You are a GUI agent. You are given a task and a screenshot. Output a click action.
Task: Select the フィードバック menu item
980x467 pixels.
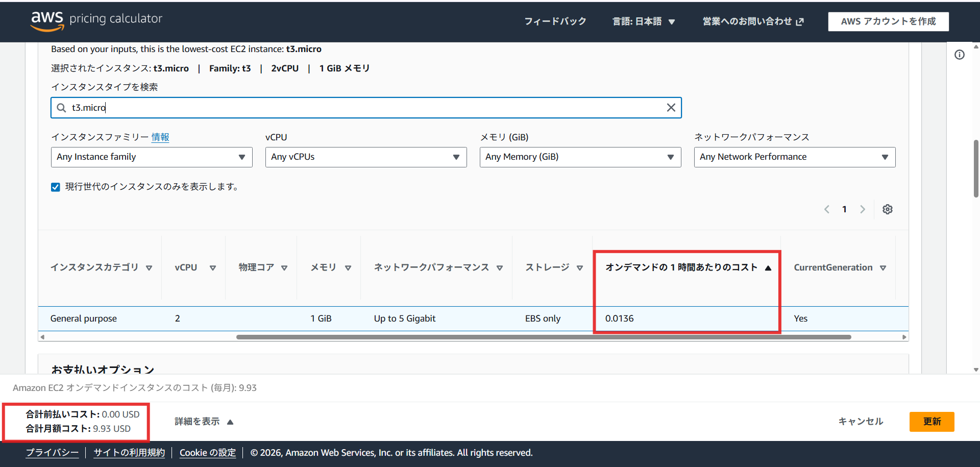pos(555,22)
